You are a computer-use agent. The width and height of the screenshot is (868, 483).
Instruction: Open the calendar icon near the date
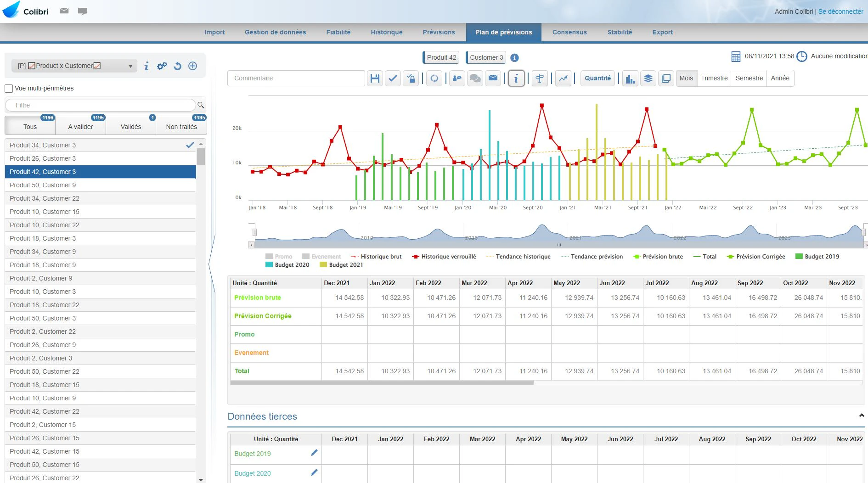pos(736,56)
